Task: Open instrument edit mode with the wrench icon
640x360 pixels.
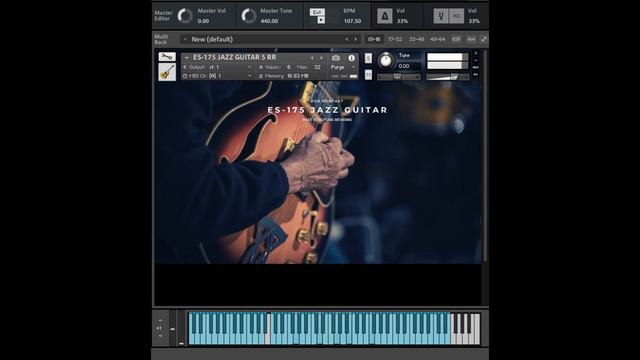Action: pyautogui.click(x=167, y=57)
